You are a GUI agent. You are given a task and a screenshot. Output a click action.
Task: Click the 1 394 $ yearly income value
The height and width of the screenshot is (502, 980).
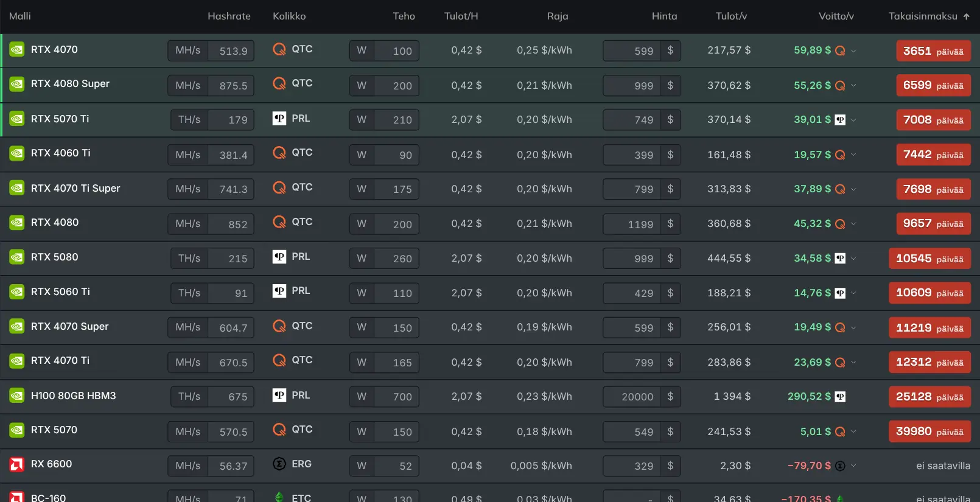[x=732, y=397]
